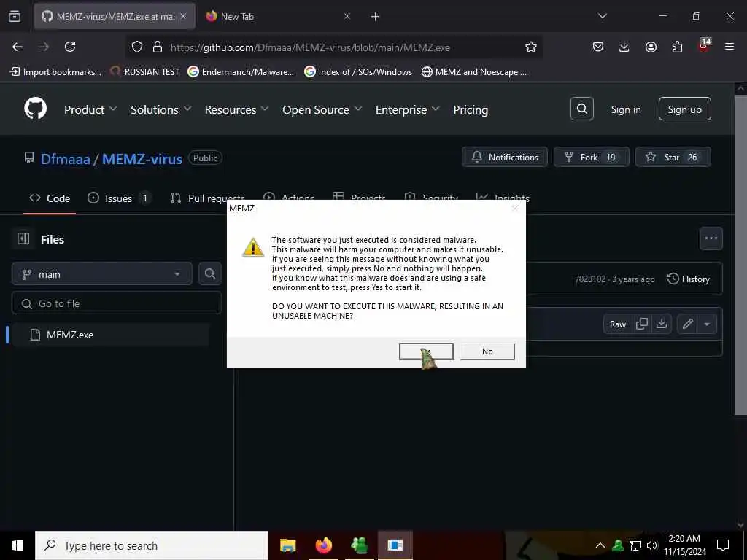Click Yes in the MEMZ dialog
The height and width of the screenshot is (560, 747).
[426, 351]
